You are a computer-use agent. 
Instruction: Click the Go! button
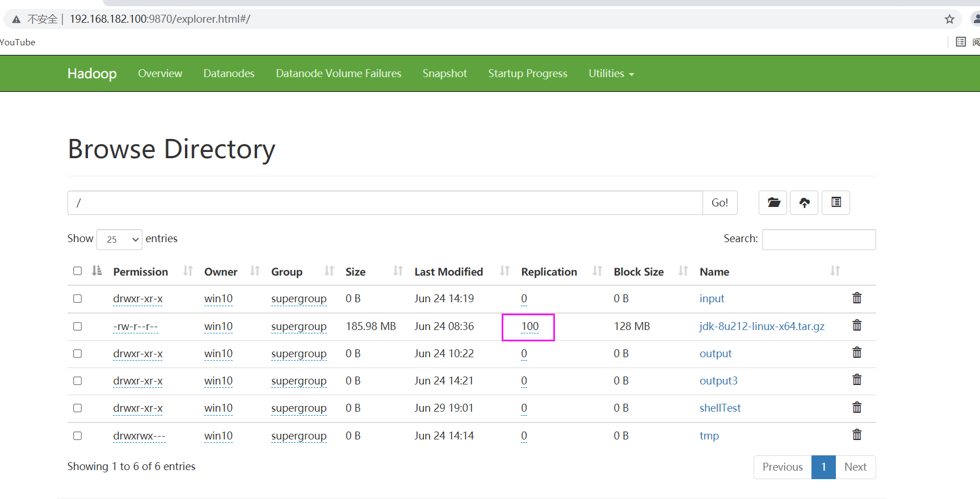(720, 202)
